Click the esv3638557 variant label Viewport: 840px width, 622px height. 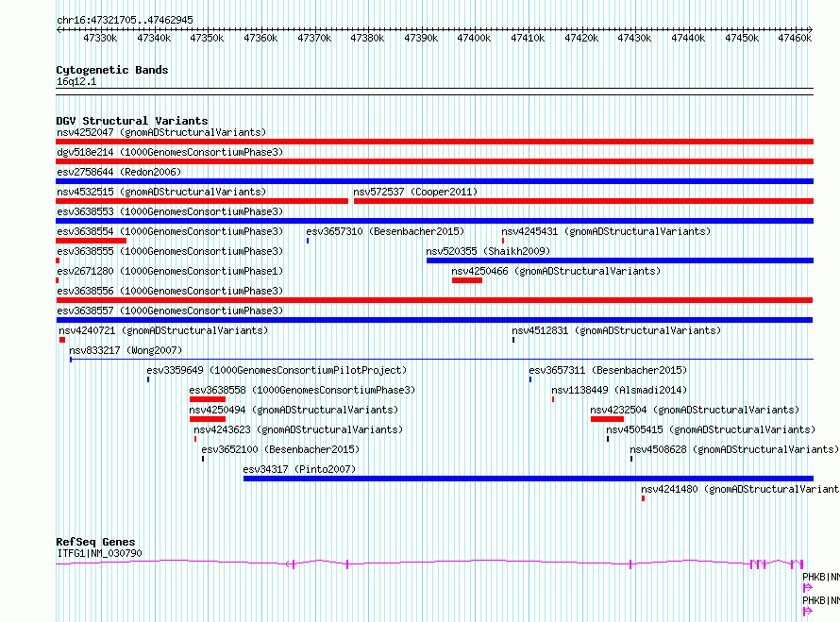(x=170, y=311)
